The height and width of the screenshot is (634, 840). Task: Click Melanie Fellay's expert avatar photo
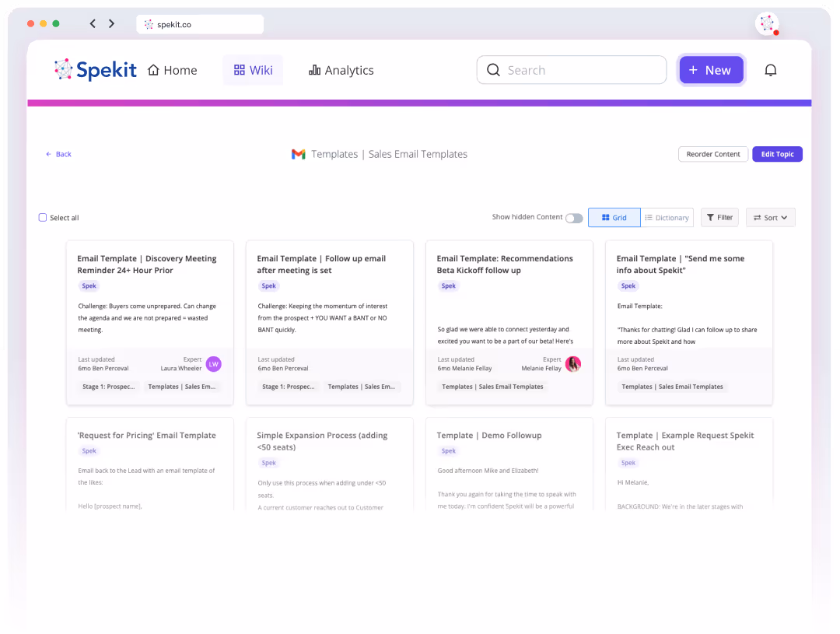point(573,364)
